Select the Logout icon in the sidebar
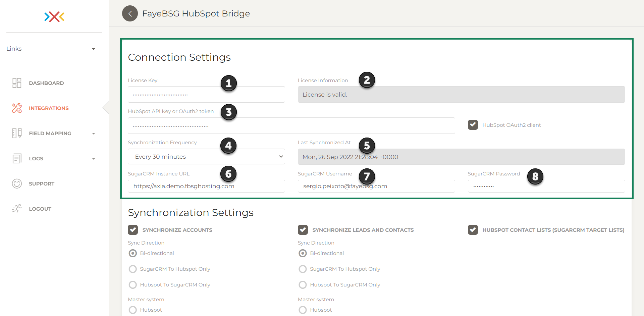Viewport: 644px width, 316px height. (17, 208)
